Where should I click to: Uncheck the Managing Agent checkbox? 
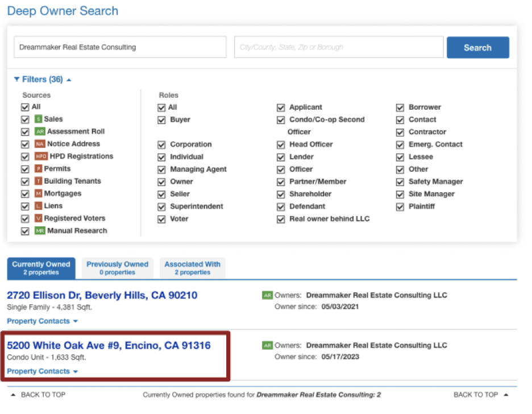click(x=161, y=169)
